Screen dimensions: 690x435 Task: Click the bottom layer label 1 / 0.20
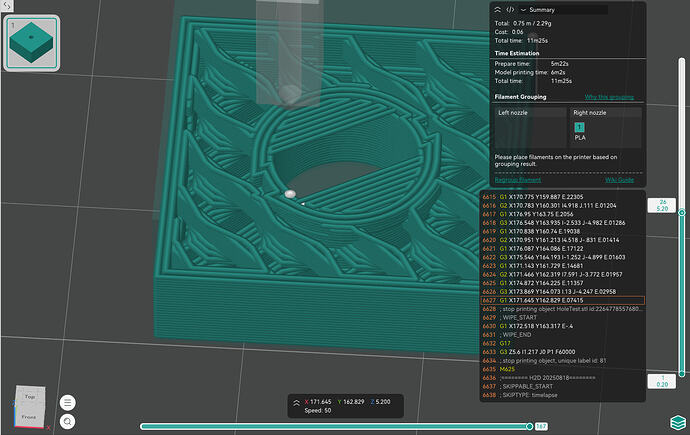click(x=662, y=381)
